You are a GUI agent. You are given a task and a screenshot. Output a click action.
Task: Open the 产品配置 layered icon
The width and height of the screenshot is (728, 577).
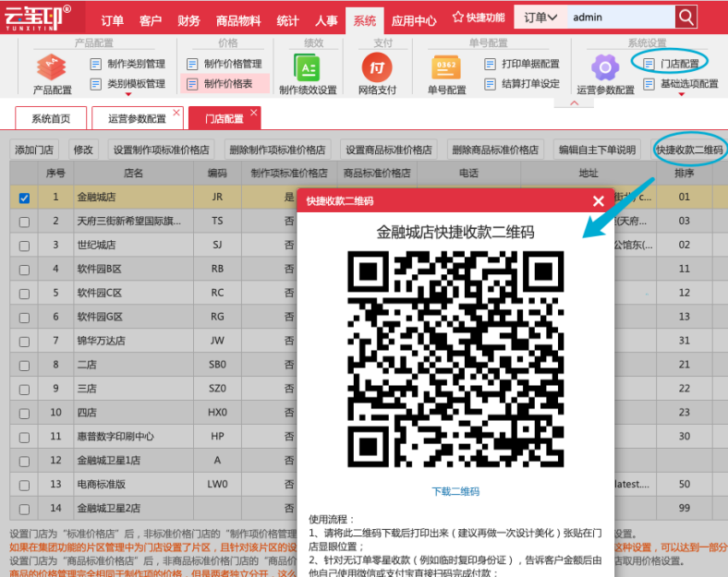coord(51,66)
